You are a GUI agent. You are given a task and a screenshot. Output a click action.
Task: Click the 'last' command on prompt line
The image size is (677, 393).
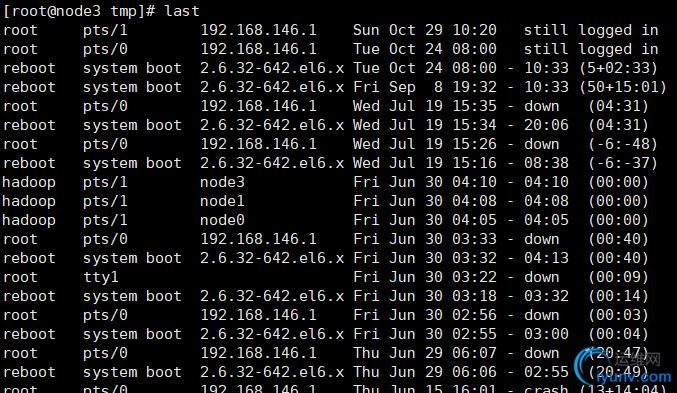pyautogui.click(x=182, y=11)
